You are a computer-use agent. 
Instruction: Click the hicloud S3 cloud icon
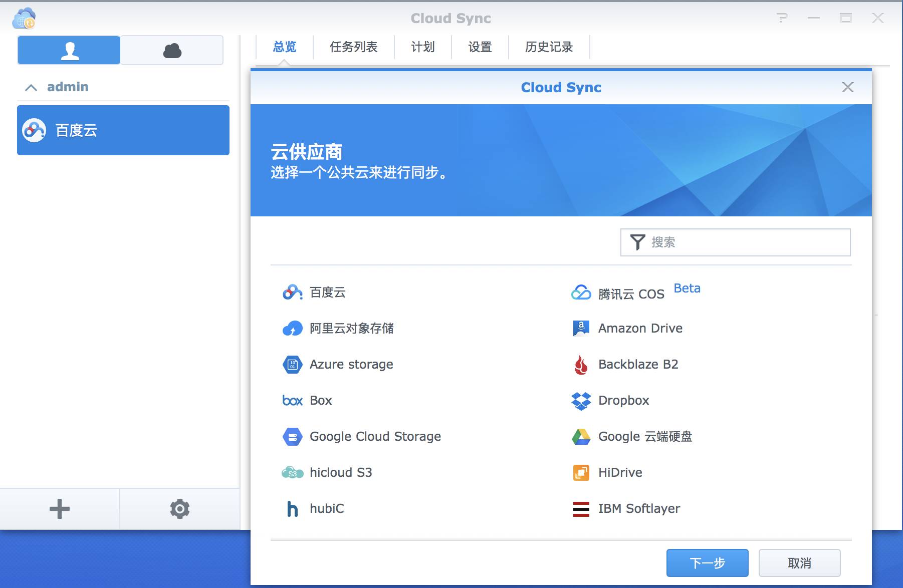(292, 472)
